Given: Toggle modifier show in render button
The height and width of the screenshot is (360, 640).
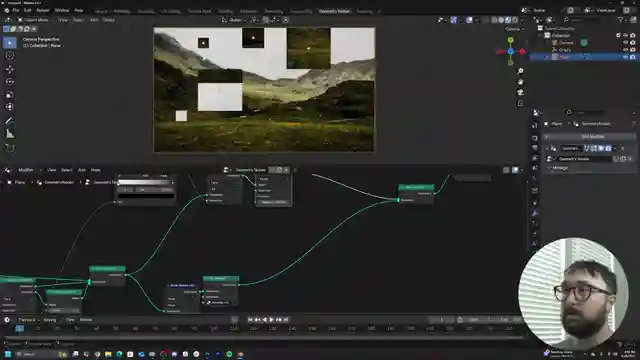Looking at the screenshot, I should pyautogui.click(x=608, y=148).
